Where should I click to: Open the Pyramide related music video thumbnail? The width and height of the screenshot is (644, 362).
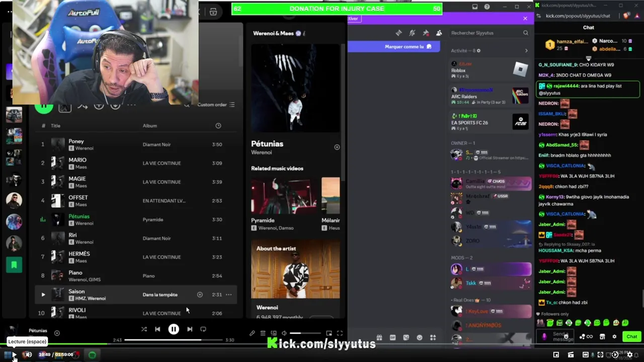(284, 196)
